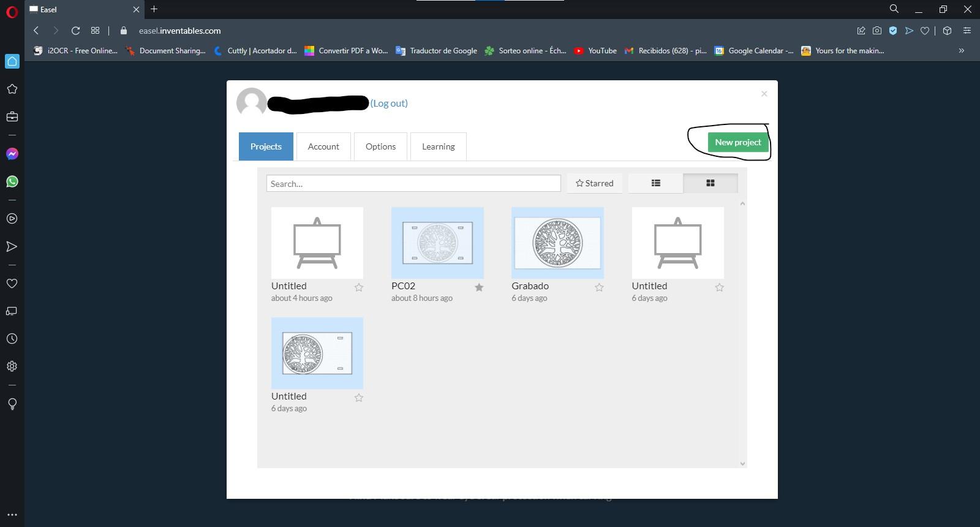This screenshot has height=527, width=980.
Task: Open the tabs device icon in sidebar
Action: tap(12, 311)
